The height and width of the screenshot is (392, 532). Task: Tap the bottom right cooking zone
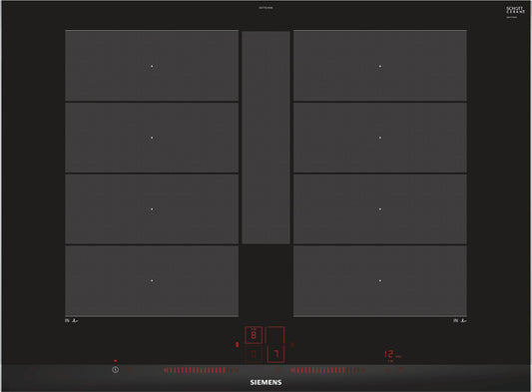pyautogui.click(x=380, y=281)
